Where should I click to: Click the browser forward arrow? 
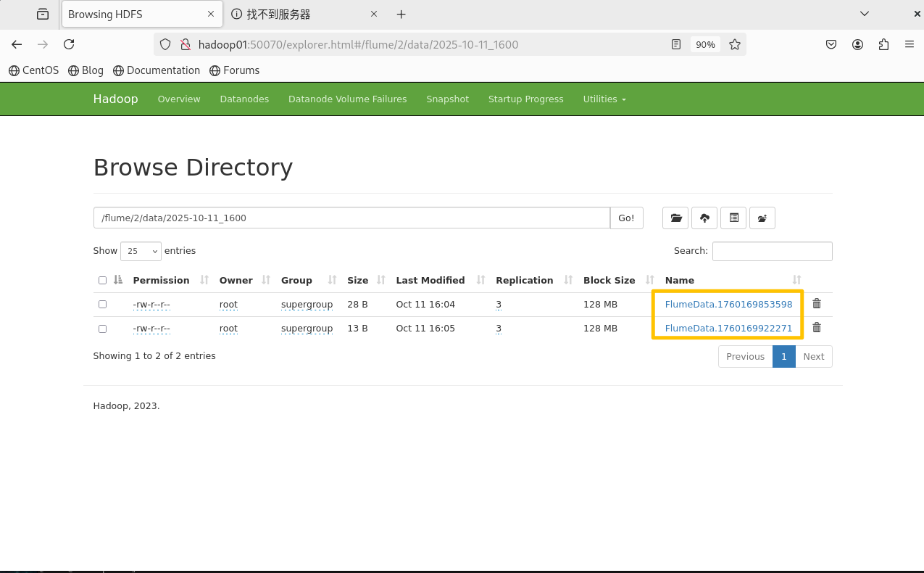(43, 44)
